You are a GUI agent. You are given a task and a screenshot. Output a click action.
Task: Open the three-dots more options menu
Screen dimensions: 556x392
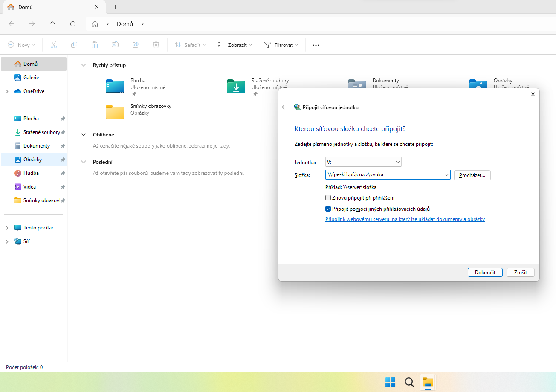pyautogui.click(x=316, y=45)
